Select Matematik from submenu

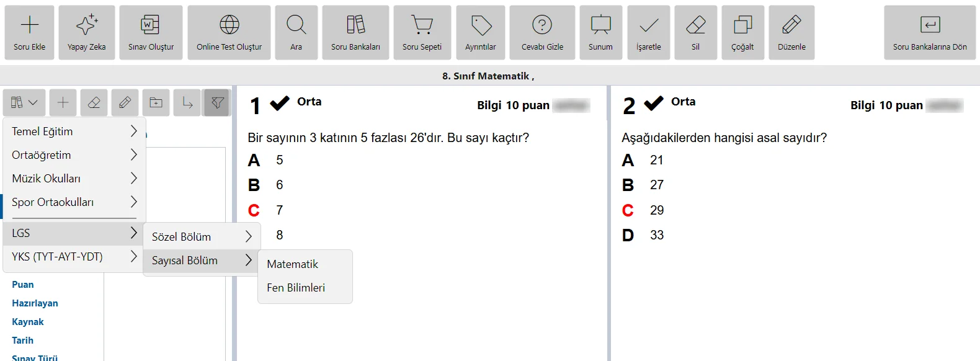click(x=305, y=264)
